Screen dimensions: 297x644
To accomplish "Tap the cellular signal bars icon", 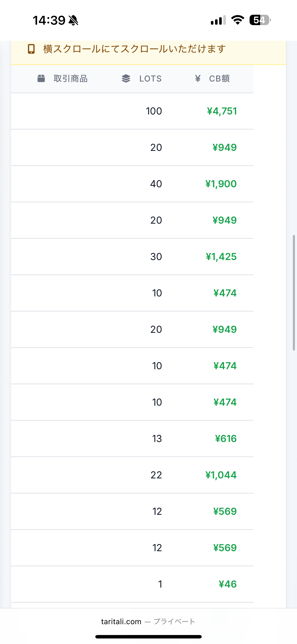I will (x=218, y=20).
